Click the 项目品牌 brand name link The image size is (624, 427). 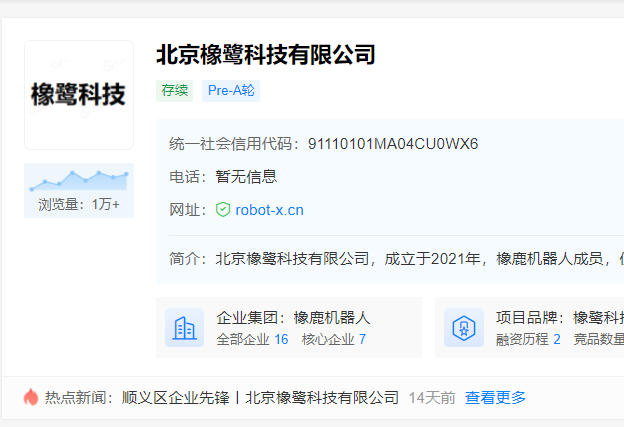[599, 318]
